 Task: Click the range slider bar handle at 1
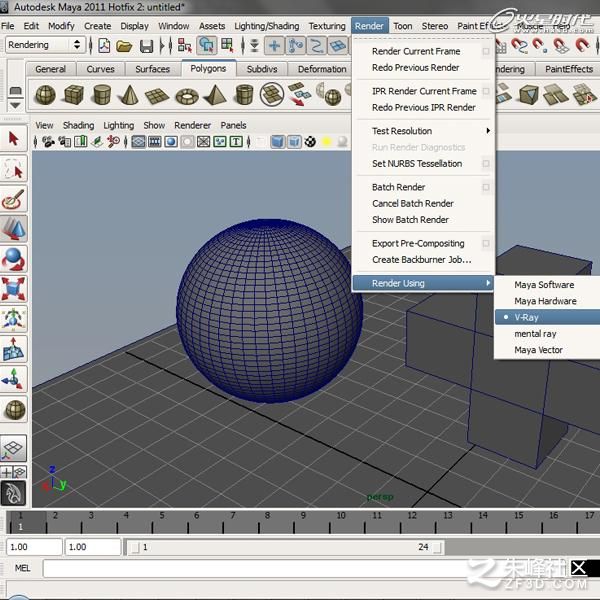click(135, 548)
